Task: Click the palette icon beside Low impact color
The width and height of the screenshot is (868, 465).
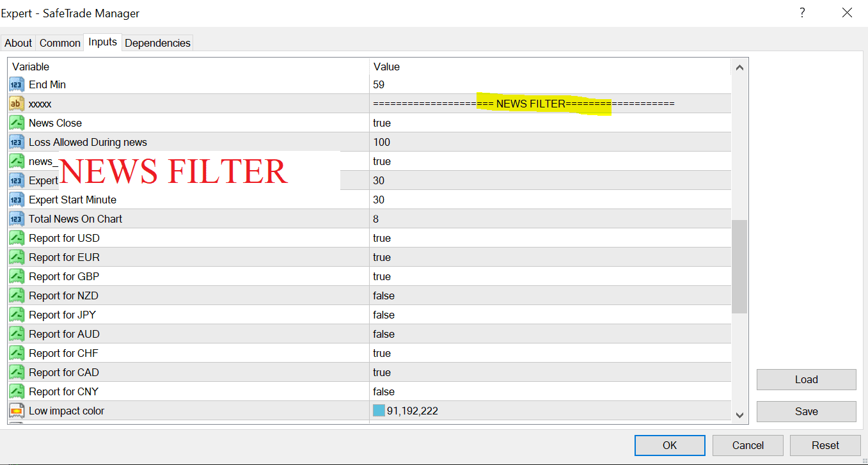Action: point(17,410)
